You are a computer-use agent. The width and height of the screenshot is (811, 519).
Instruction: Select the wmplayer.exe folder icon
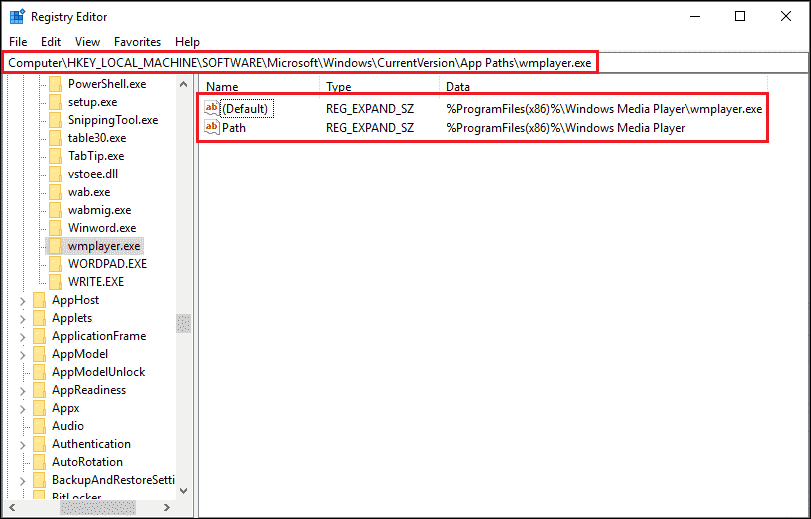pyautogui.click(x=55, y=246)
